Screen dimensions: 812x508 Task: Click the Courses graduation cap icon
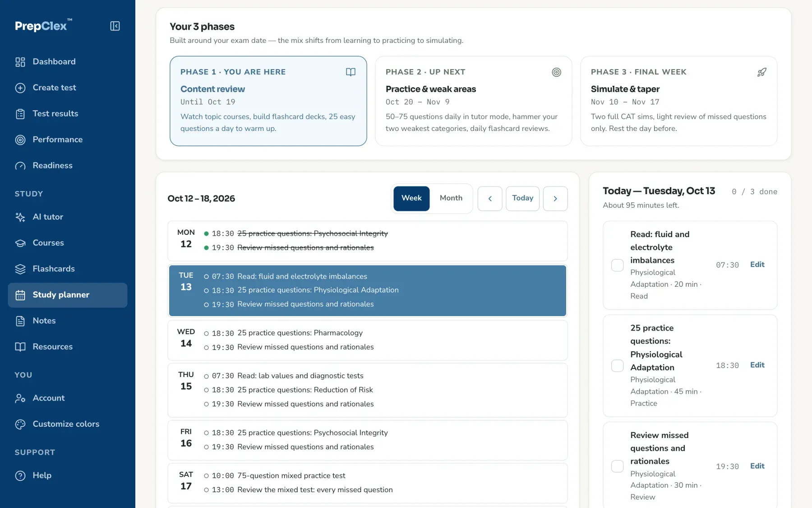coord(20,243)
